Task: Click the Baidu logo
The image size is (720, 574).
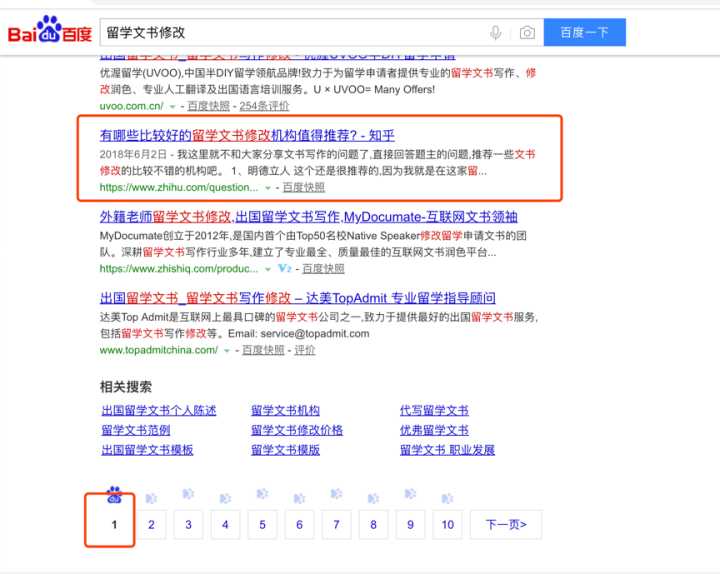Action: pyautogui.click(x=50, y=30)
